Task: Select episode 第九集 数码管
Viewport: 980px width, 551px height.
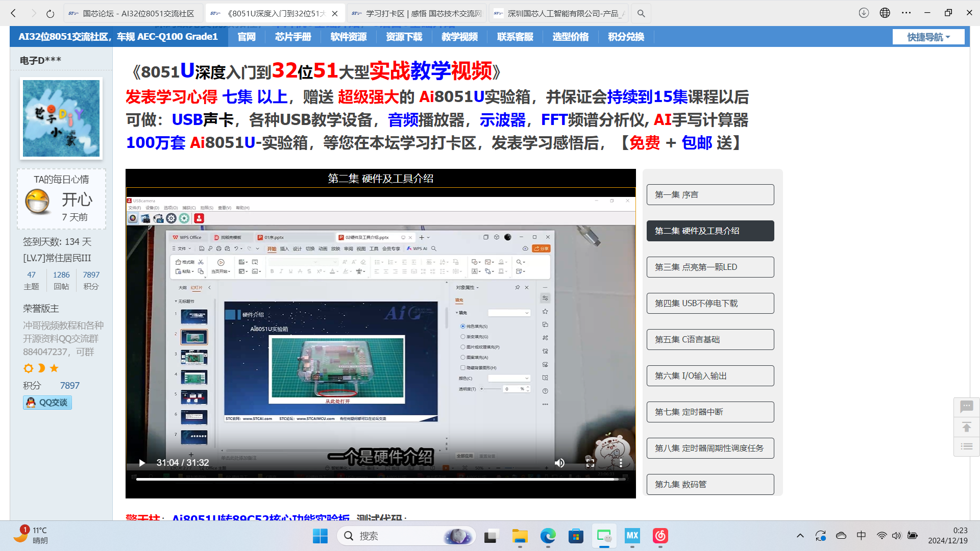Action: [710, 484]
